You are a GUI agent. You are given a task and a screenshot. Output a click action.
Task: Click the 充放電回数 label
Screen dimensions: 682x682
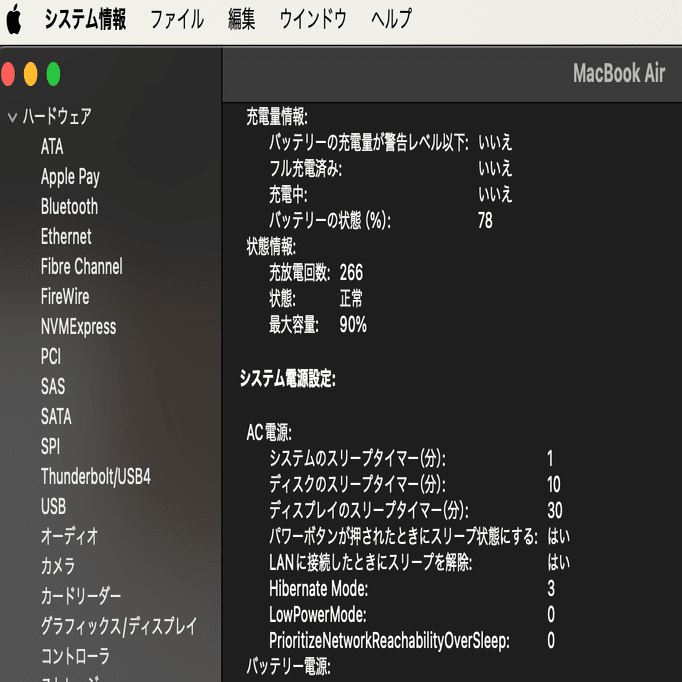300,273
